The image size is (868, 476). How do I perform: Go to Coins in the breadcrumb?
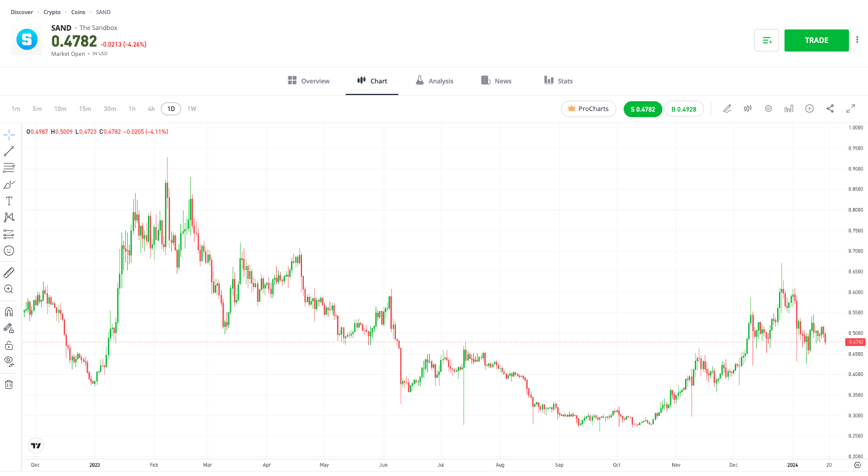79,12
